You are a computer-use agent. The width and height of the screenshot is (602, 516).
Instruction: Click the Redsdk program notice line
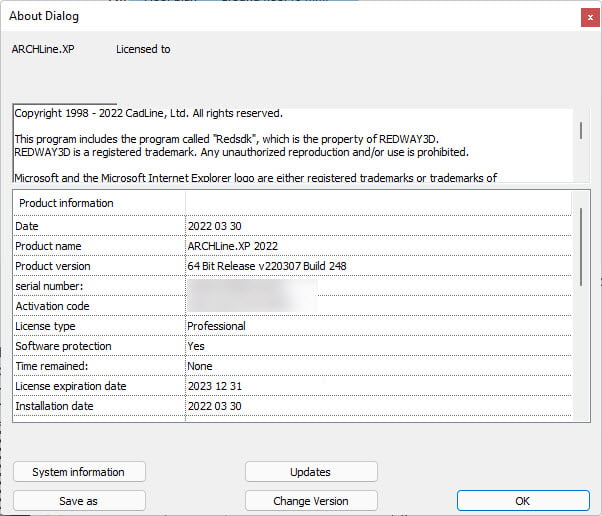click(x=227, y=139)
